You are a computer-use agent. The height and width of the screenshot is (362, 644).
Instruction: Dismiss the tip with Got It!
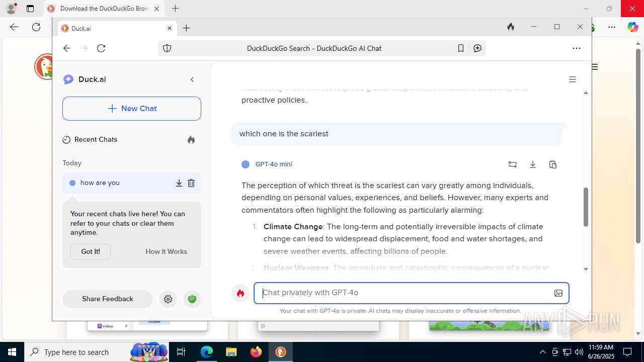tap(91, 251)
